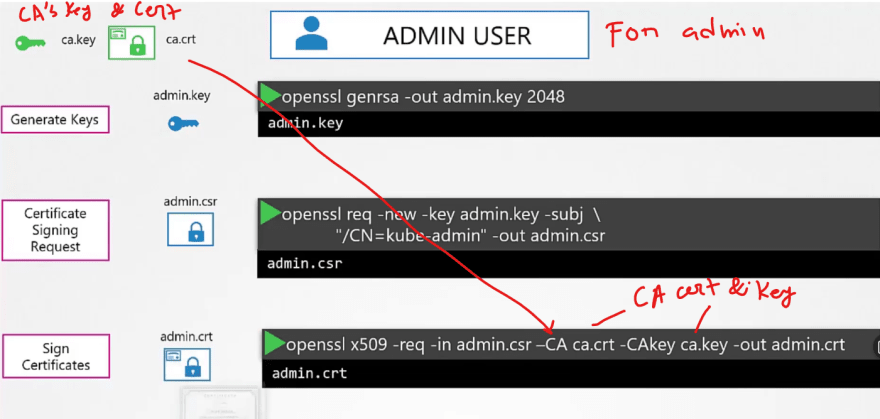Click the green ca.crt certificate icon
Screen dimensions: 880x419
(x=131, y=43)
